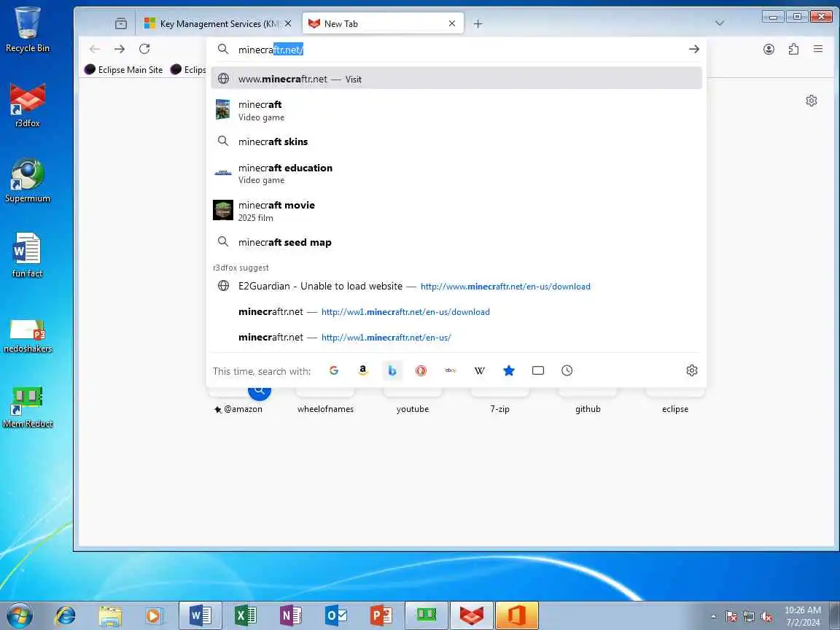The width and height of the screenshot is (840, 630).
Task: Expand the list all tabs chevron
Action: click(x=720, y=23)
